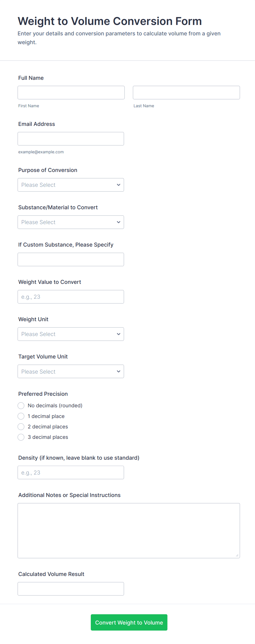Select No decimals (rounded) radio option
The image size is (255, 644).
tap(21, 406)
